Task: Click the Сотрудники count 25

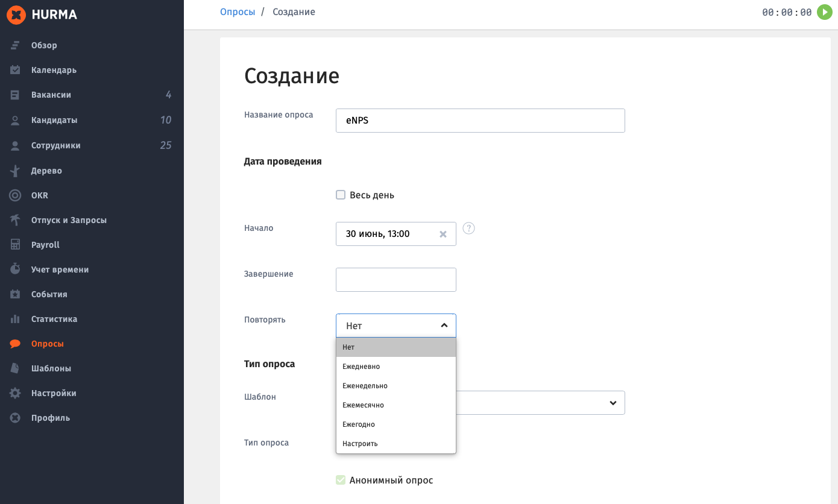Action: tap(166, 145)
